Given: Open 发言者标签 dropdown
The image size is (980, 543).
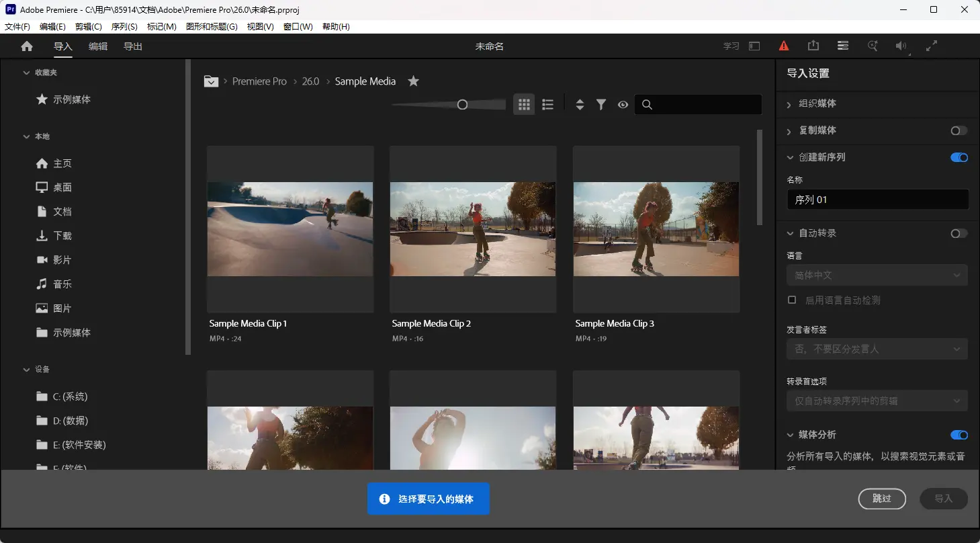Looking at the screenshot, I should pyautogui.click(x=877, y=349).
